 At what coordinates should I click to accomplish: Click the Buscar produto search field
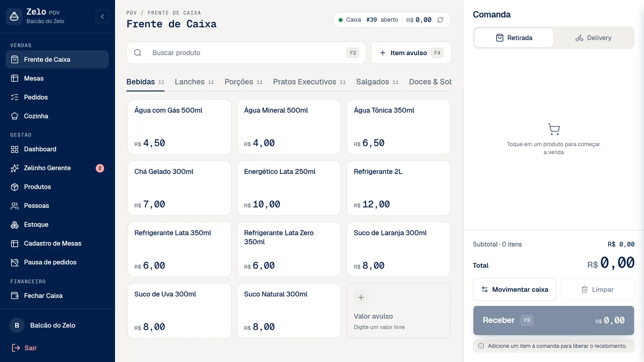click(246, 53)
